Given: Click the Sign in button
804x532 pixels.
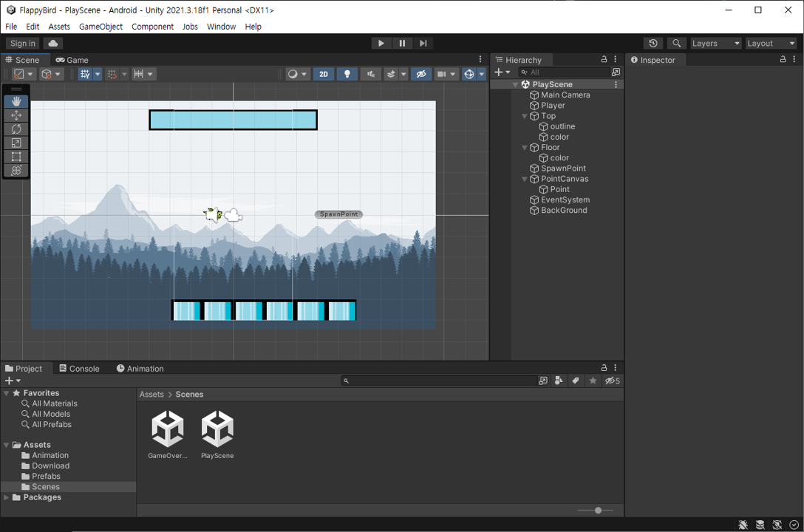Looking at the screenshot, I should point(23,43).
